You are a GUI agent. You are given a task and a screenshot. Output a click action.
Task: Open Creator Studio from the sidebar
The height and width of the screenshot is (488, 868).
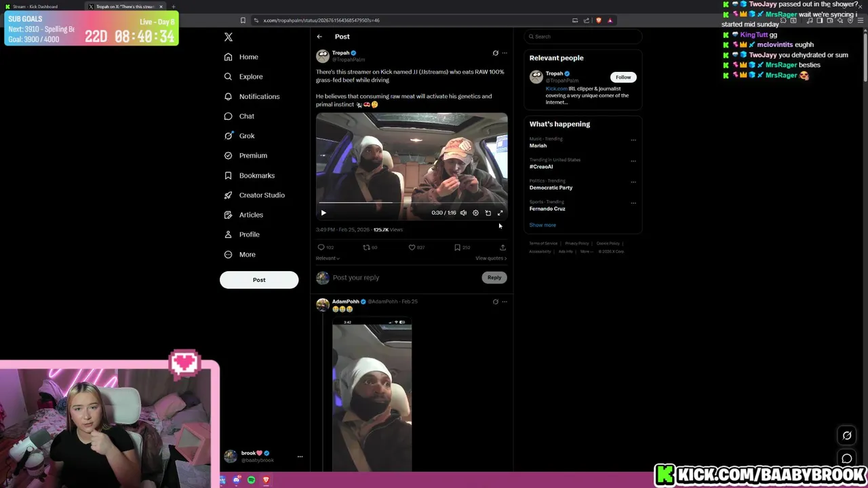(x=254, y=195)
